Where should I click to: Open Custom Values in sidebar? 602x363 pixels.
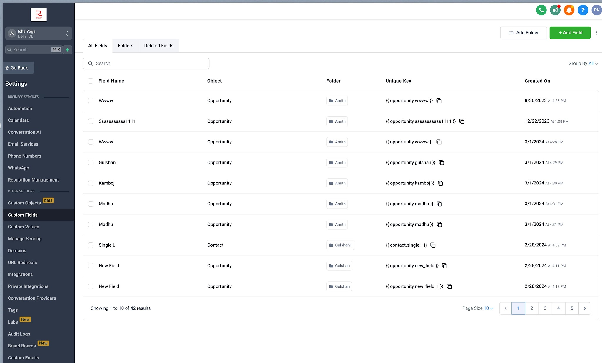pyautogui.click(x=23, y=227)
